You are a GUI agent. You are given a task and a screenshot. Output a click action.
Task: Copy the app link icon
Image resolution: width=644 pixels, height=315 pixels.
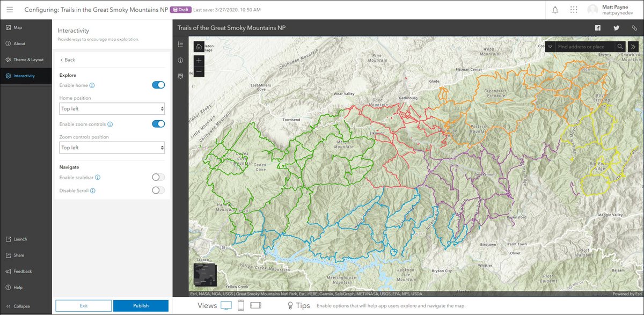pos(634,27)
